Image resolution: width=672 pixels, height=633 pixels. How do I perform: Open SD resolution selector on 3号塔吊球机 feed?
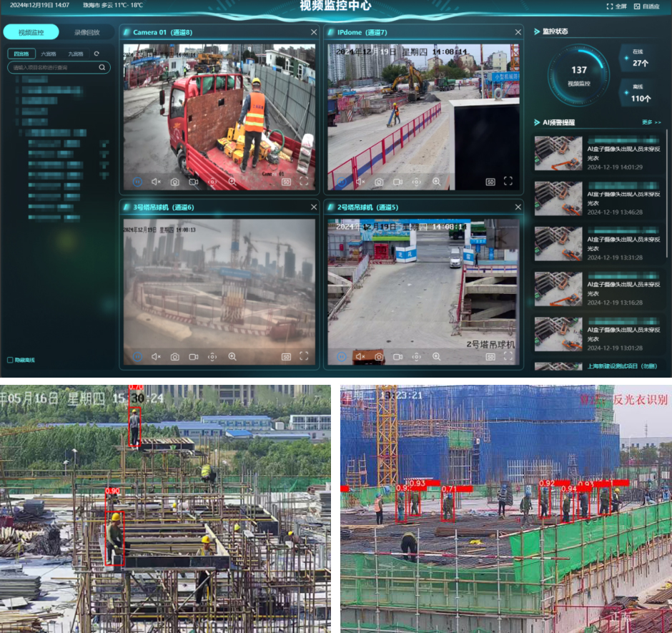coord(286,356)
